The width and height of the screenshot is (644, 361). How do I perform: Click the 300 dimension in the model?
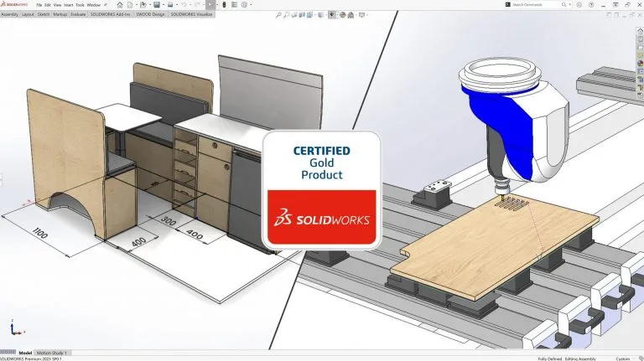pyautogui.click(x=169, y=220)
